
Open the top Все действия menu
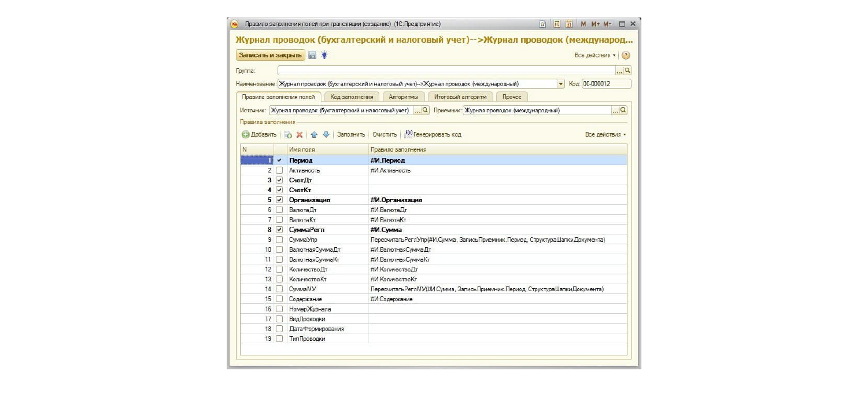[x=595, y=56]
